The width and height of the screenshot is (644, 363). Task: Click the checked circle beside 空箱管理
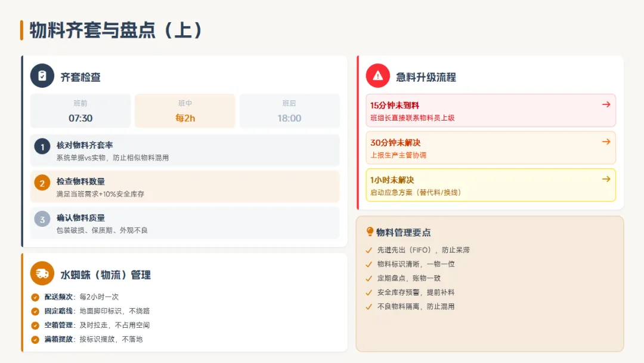(x=35, y=325)
